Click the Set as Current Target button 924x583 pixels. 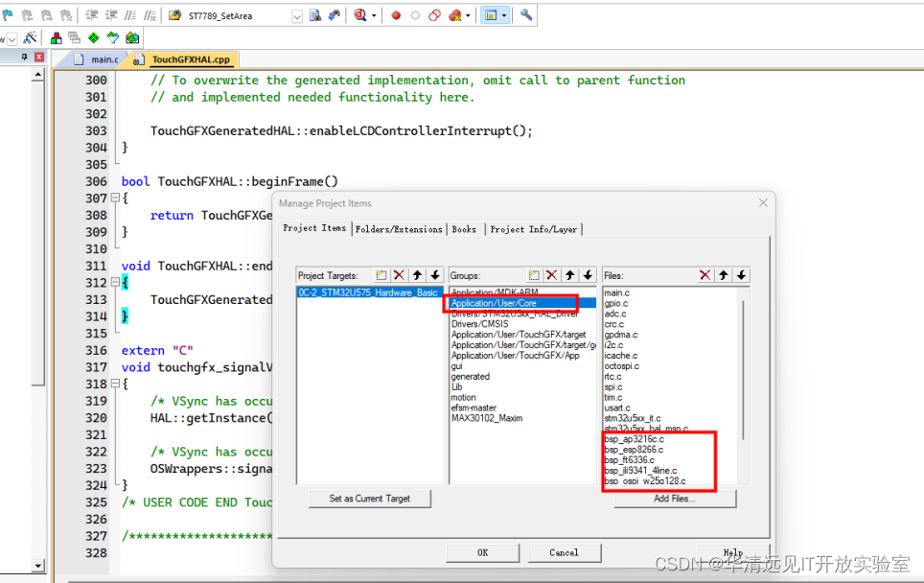coord(369,499)
